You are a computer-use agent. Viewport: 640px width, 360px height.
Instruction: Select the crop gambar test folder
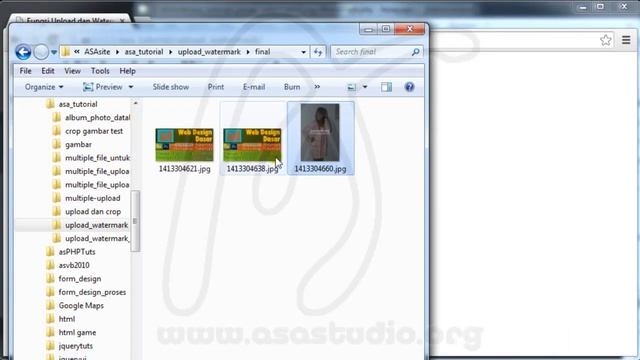pyautogui.click(x=94, y=131)
